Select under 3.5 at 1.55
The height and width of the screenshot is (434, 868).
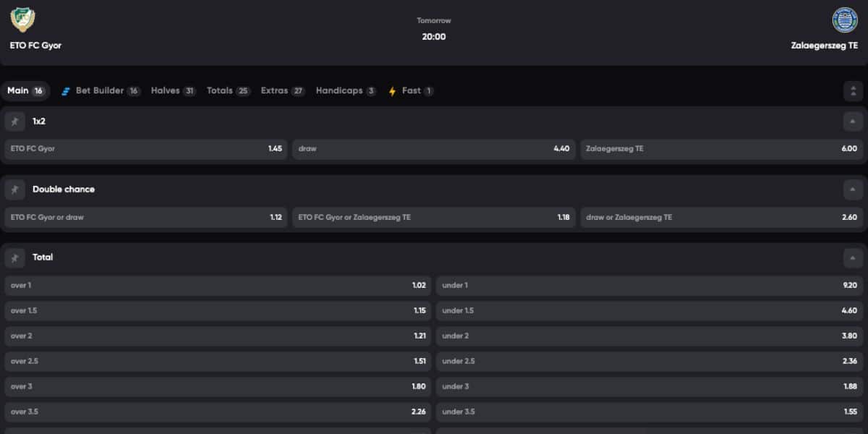(650, 412)
